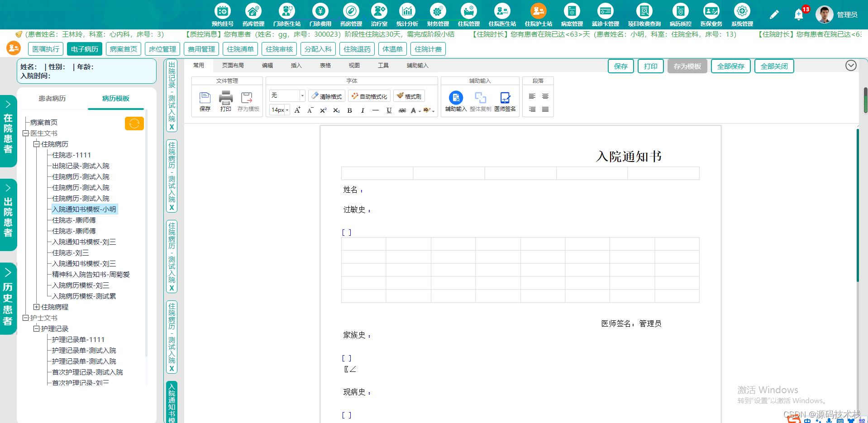The image size is (868, 423).
Task: Collapse the 住院病历 tree node
Action: (37, 144)
